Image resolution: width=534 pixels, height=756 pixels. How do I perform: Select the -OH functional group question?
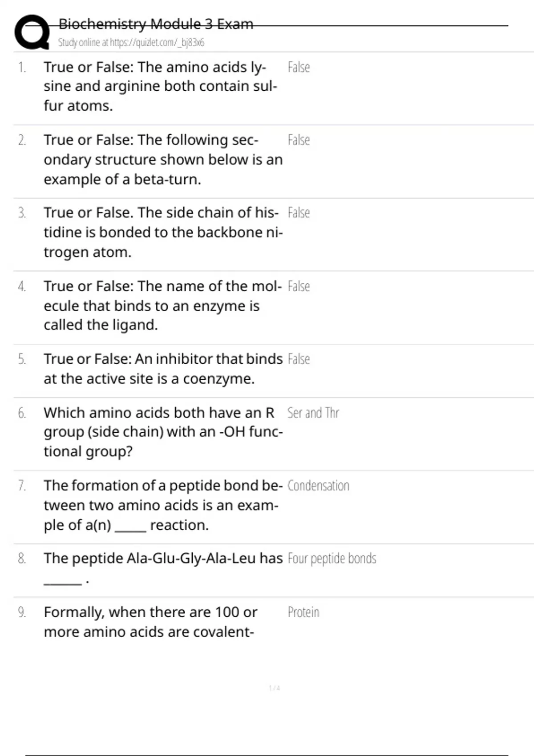coord(163,432)
